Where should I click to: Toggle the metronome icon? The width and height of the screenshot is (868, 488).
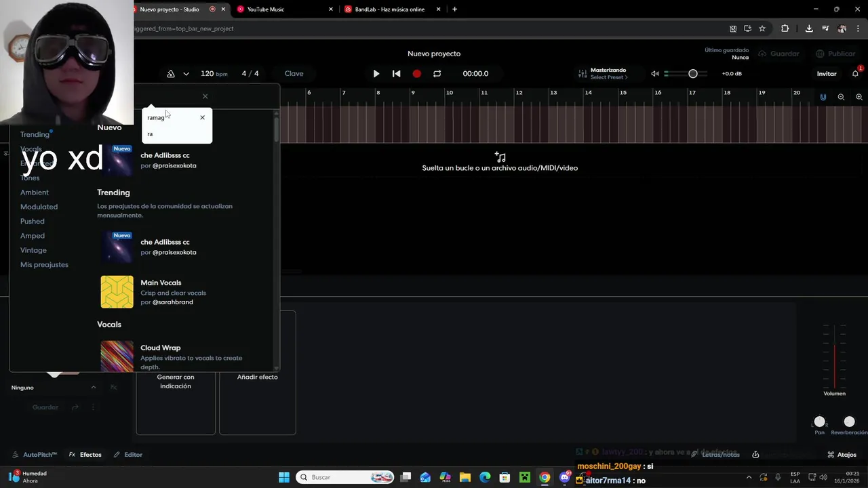pos(171,74)
